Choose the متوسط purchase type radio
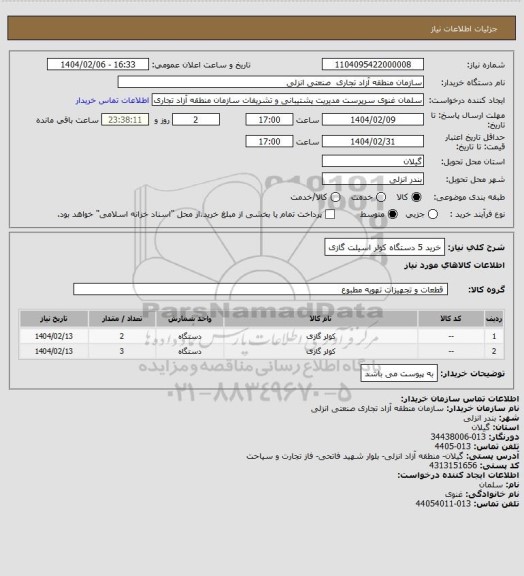This screenshot has height=576, width=524. pyautogui.click(x=393, y=214)
